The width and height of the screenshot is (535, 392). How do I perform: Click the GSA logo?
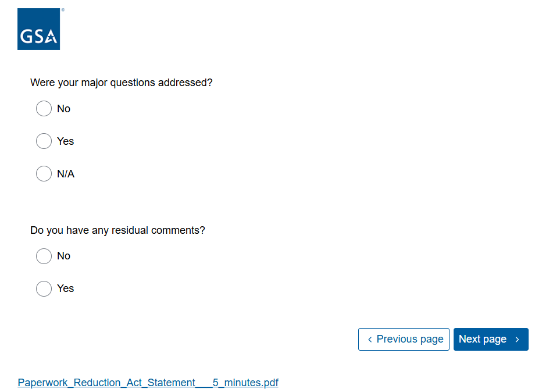tap(38, 29)
